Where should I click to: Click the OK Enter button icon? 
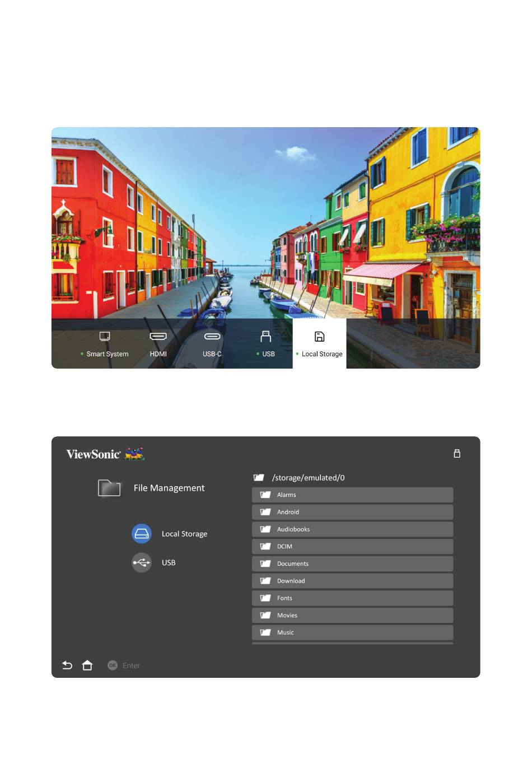[x=113, y=665]
